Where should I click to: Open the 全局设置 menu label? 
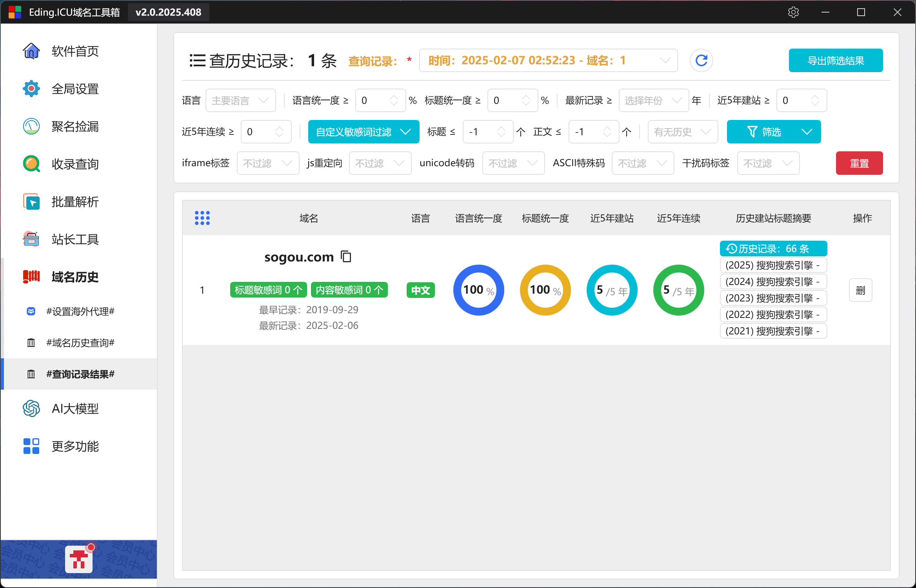(x=75, y=89)
